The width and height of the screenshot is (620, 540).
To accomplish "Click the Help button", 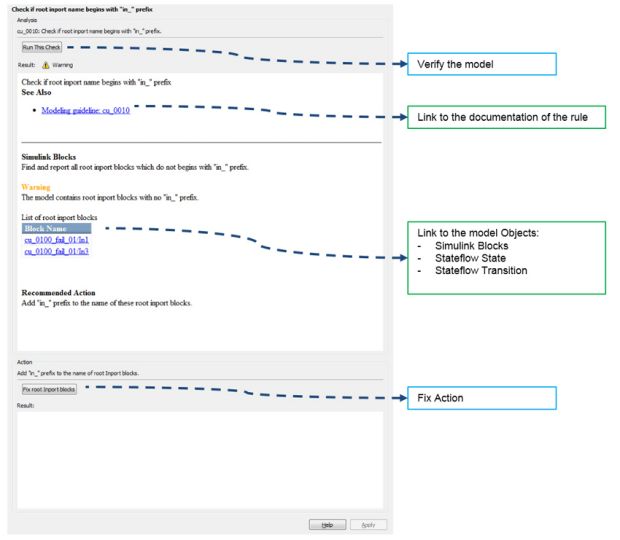I will point(327,524).
